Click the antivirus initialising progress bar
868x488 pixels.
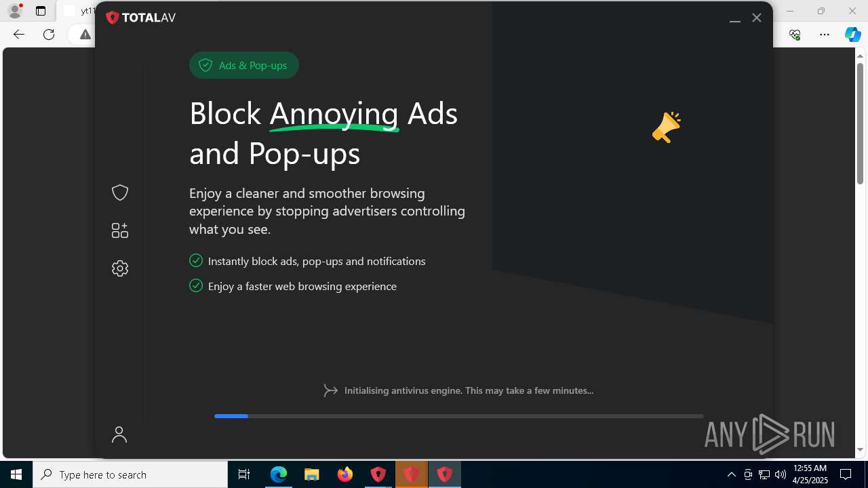point(458,416)
